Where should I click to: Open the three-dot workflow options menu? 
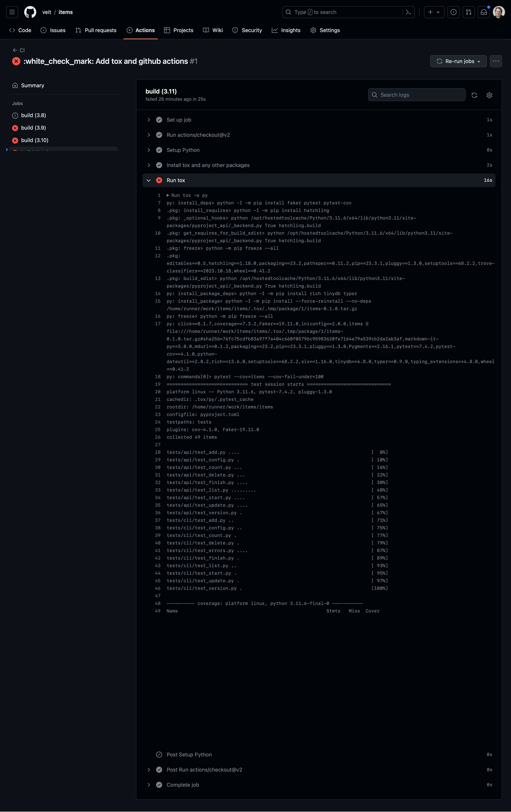point(496,61)
